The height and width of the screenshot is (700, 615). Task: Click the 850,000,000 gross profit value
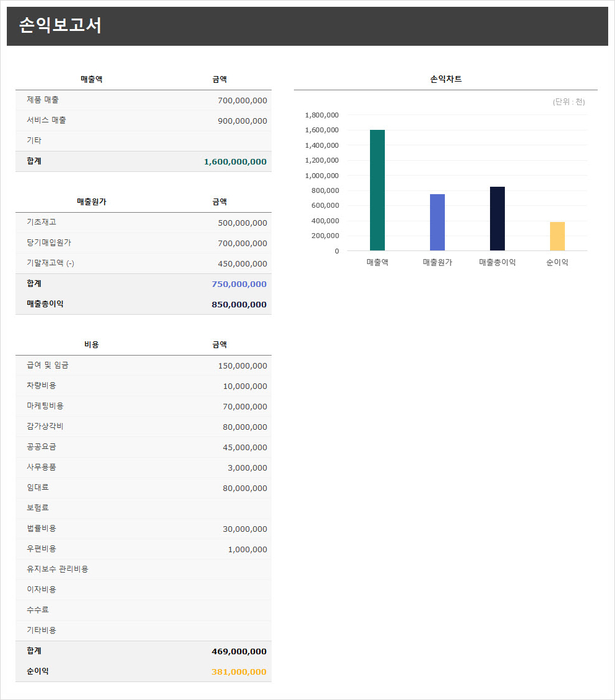(x=239, y=304)
